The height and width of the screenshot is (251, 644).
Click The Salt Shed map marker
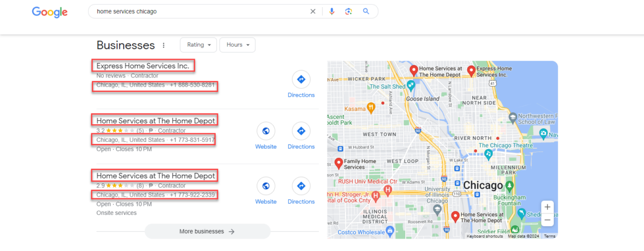(x=411, y=86)
